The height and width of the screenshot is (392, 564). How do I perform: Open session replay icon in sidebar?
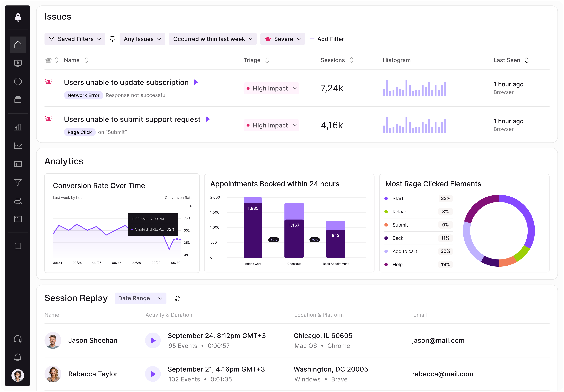point(18,63)
